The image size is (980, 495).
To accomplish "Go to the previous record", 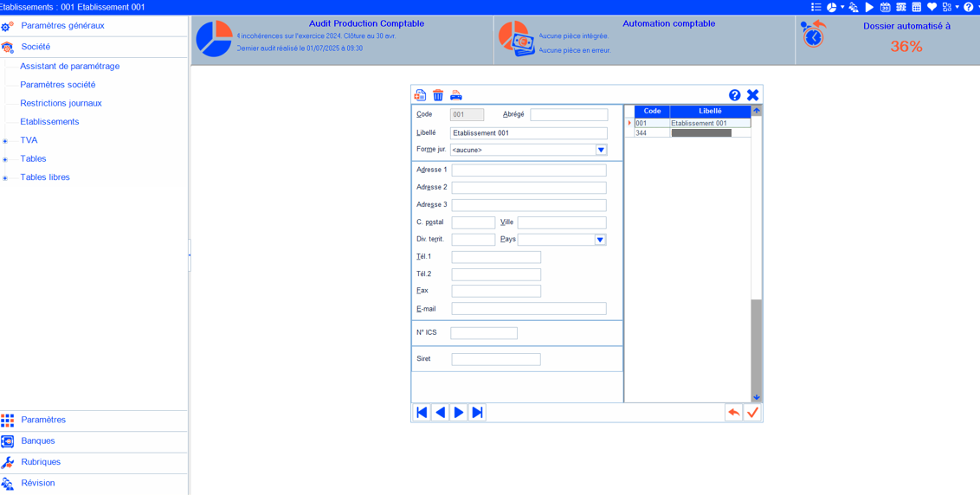I will point(440,413).
